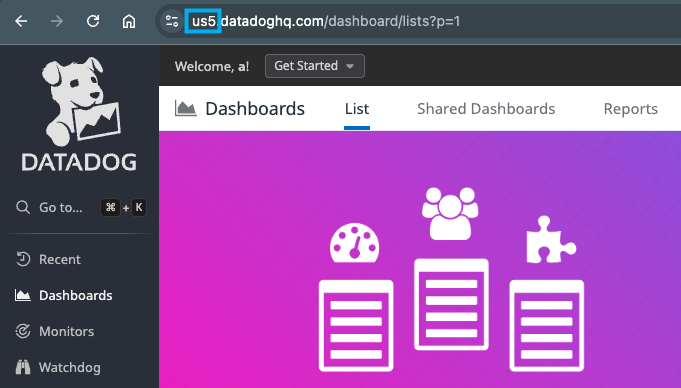681x388 pixels.
Task: Open site settings icon in the address bar
Action: (x=172, y=21)
